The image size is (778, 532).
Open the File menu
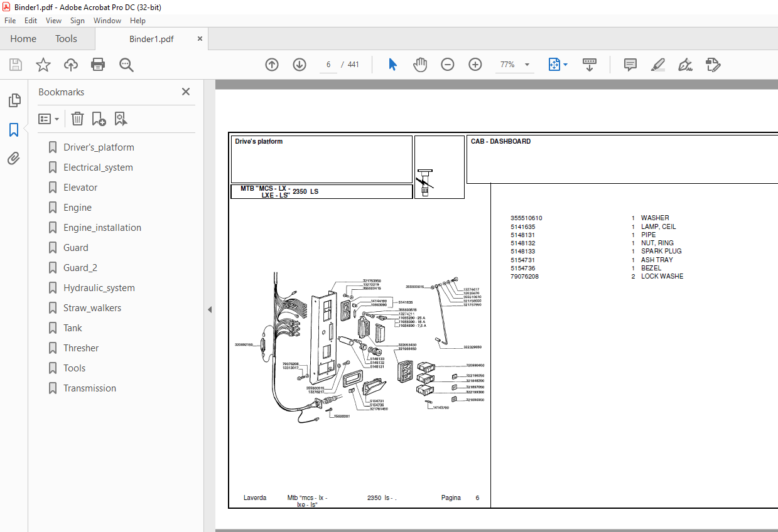pos(10,21)
